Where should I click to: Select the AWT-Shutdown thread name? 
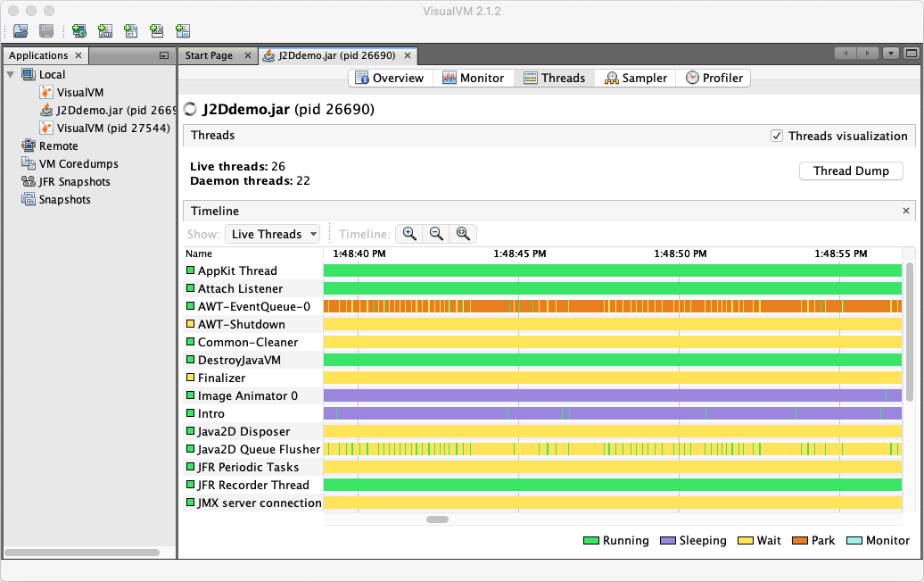pyautogui.click(x=242, y=324)
